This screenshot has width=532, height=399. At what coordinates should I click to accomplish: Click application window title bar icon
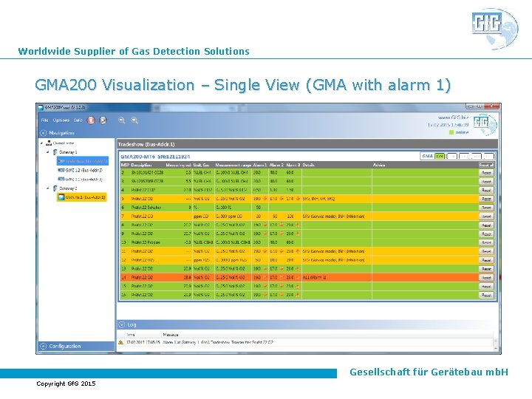click(41, 107)
